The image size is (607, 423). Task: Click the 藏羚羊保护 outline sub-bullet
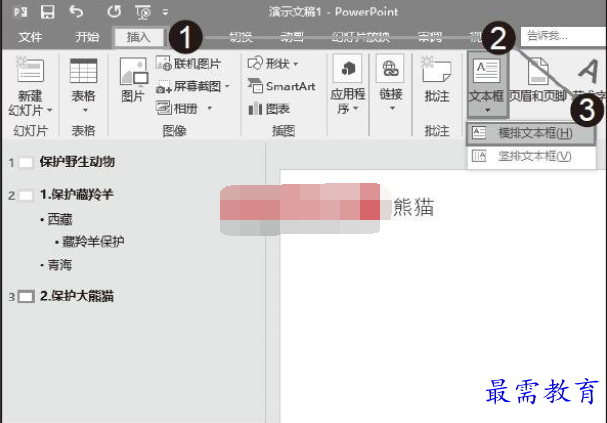tap(93, 242)
